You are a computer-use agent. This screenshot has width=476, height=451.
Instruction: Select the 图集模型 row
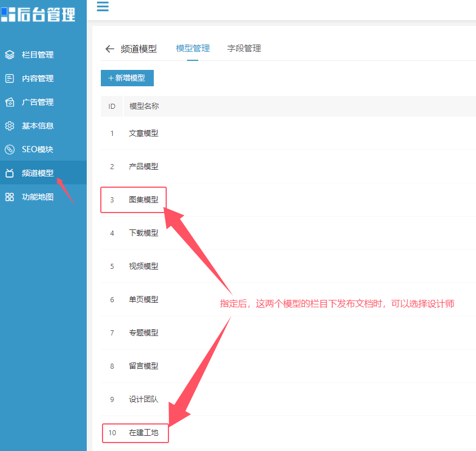(x=288, y=200)
